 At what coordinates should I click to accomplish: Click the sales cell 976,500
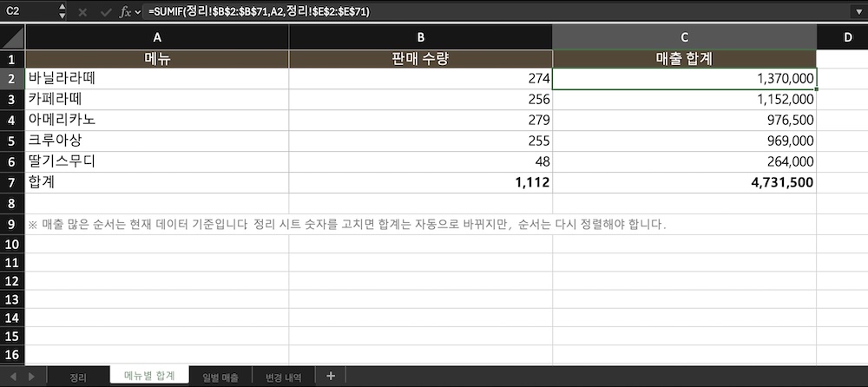pyautogui.click(x=685, y=120)
